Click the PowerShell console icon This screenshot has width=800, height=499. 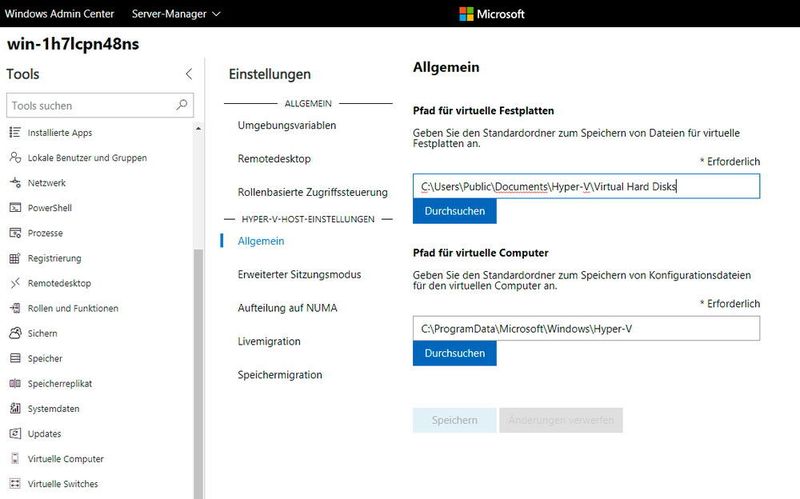(x=15, y=208)
